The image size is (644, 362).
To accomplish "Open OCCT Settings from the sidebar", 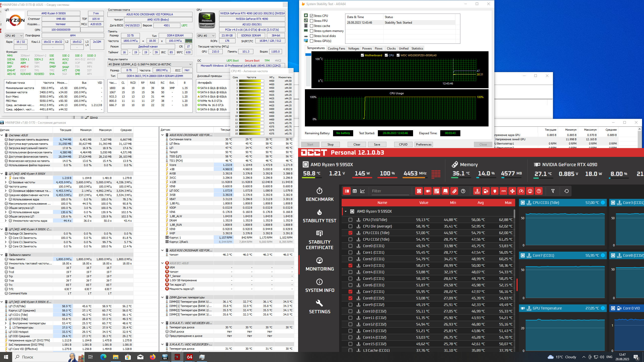I will [x=319, y=307].
